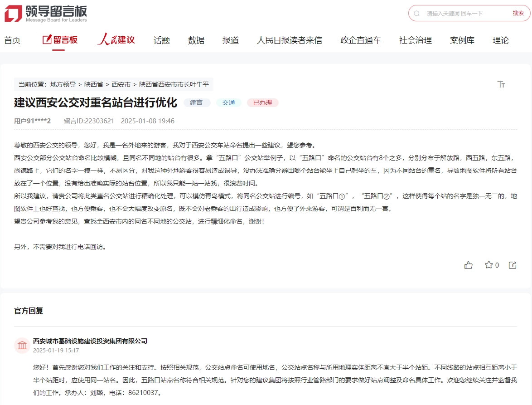This screenshot has height=405, width=532.
Task: Click the 建言 tag
Action: (x=197, y=102)
